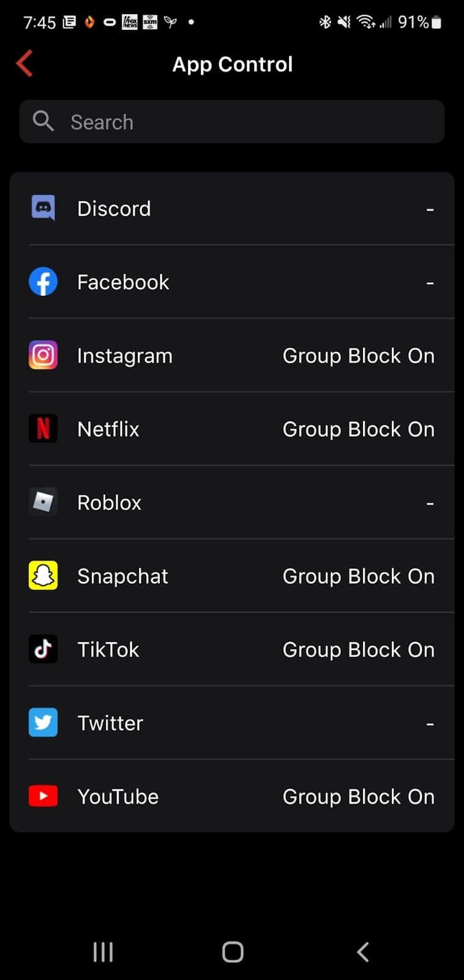Open Android recent apps button
This screenshot has width=464, height=980.
click(x=103, y=952)
